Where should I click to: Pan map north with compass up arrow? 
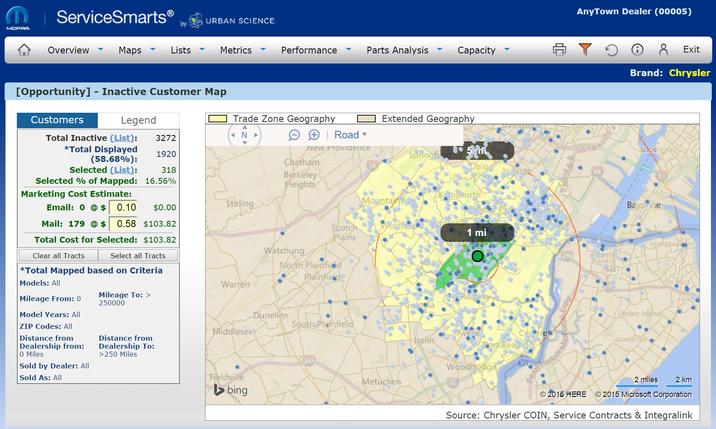244,127
